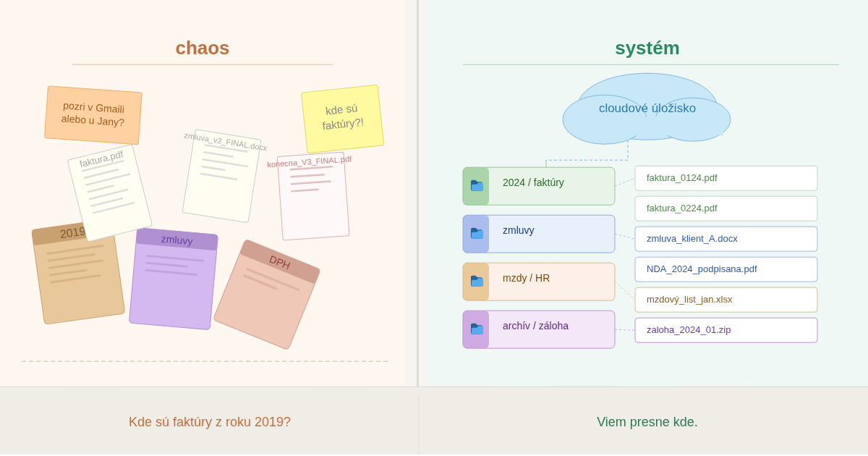Open the archív / záloha folder icon
This screenshot has width=868, height=456.
(x=477, y=329)
